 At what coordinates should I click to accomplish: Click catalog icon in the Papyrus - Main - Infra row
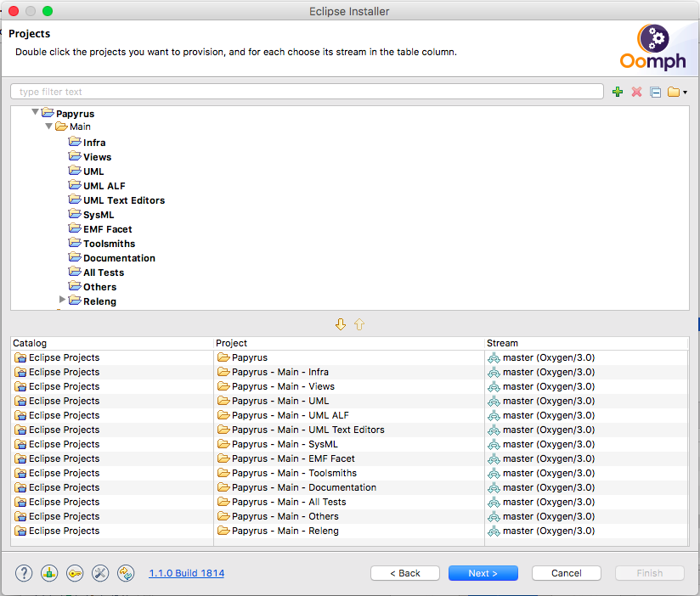coord(20,372)
